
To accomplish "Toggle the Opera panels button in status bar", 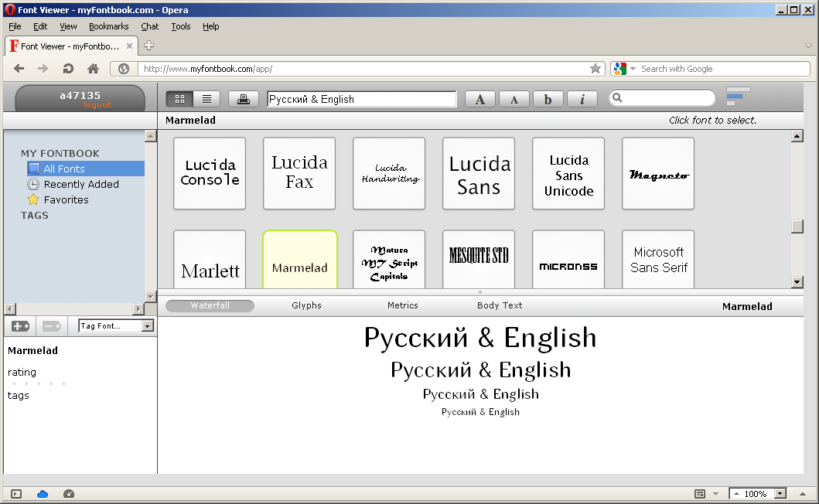I will point(16,493).
